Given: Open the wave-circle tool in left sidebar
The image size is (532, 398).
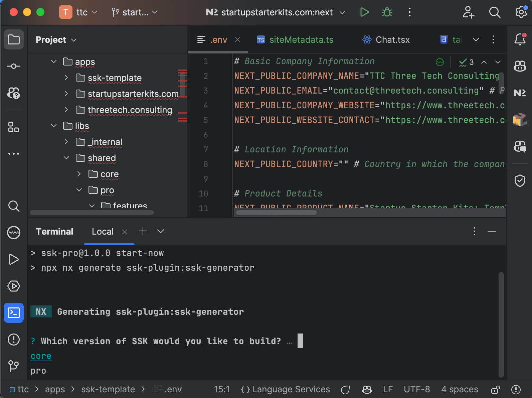Looking at the screenshot, I should (14, 233).
